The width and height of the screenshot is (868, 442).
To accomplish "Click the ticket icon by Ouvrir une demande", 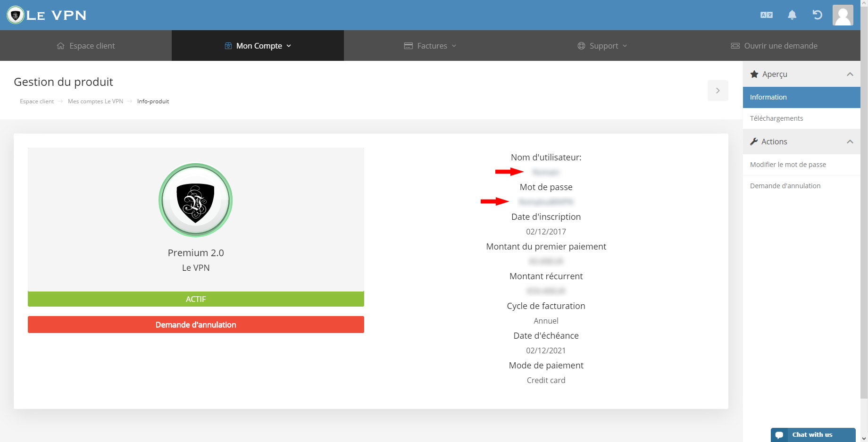I will click(x=735, y=46).
